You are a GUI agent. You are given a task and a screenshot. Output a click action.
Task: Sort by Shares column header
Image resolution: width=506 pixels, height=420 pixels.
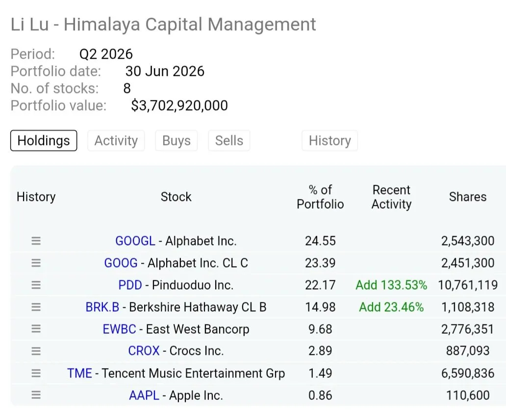click(x=468, y=197)
